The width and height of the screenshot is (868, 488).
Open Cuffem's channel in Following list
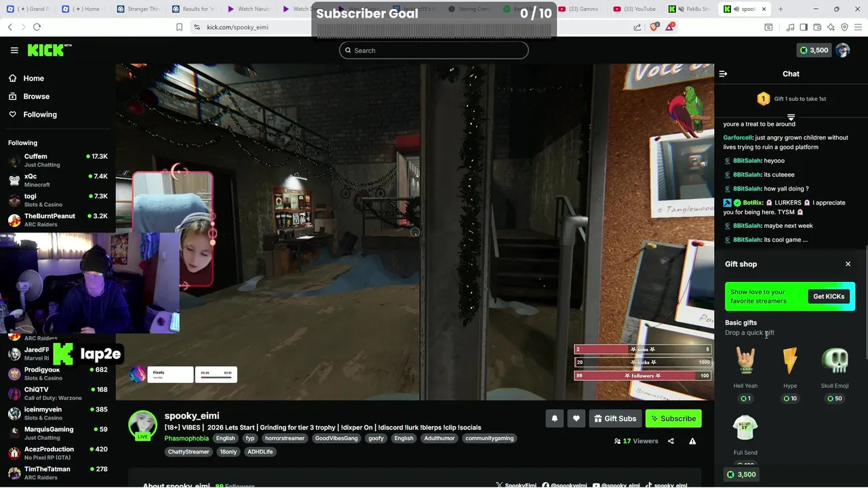click(x=58, y=161)
